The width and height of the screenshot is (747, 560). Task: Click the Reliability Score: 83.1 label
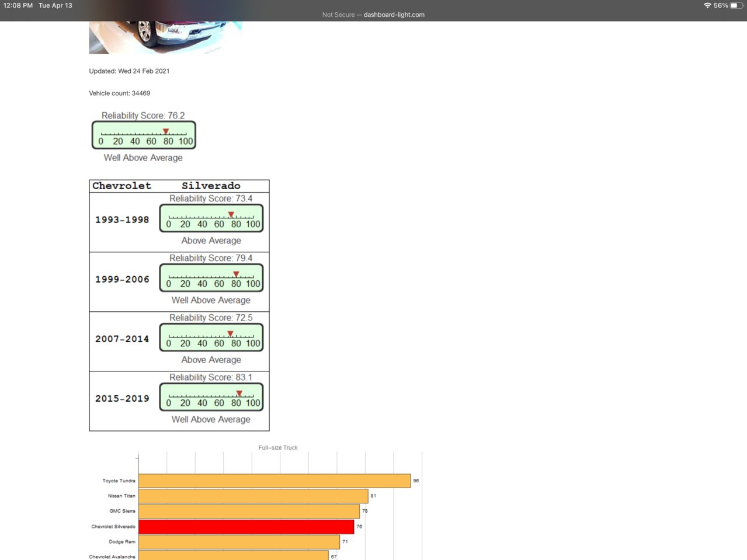click(211, 377)
